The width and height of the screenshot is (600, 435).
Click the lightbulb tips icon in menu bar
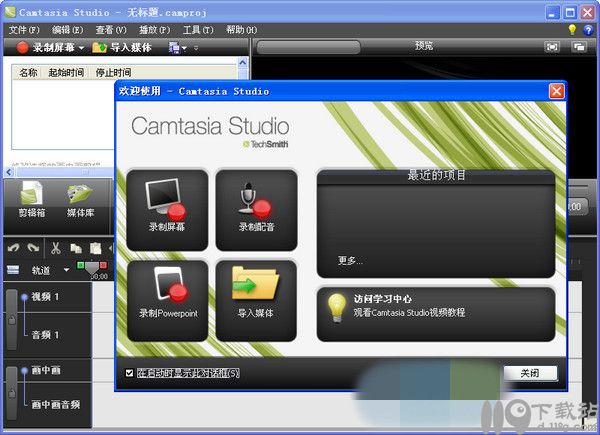click(572, 29)
